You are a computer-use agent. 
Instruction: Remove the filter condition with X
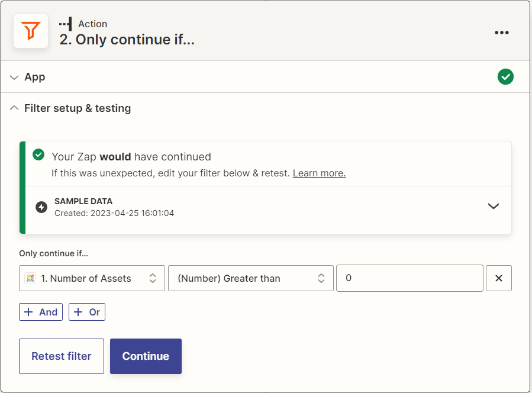[x=498, y=278]
